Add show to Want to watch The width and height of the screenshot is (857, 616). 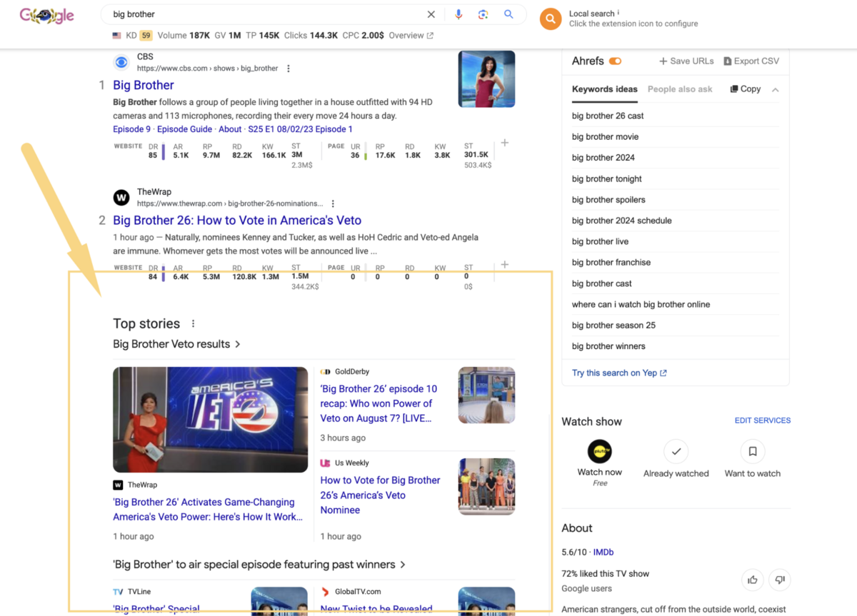pos(753,451)
